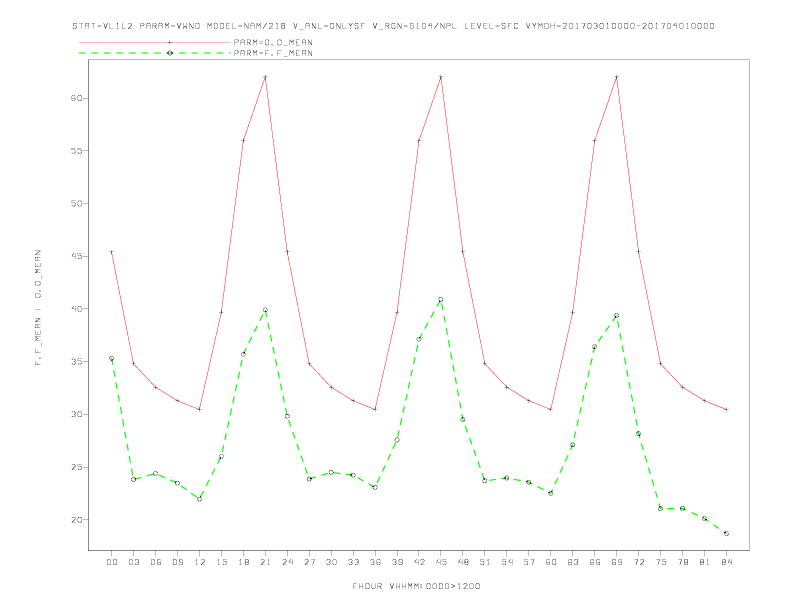The image size is (792, 612).
Task: Click y-axis tick label 25
Action: (76, 467)
